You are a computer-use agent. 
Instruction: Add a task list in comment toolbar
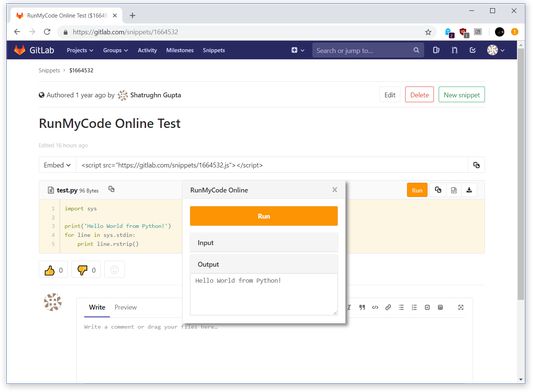(x=427, y=307)
